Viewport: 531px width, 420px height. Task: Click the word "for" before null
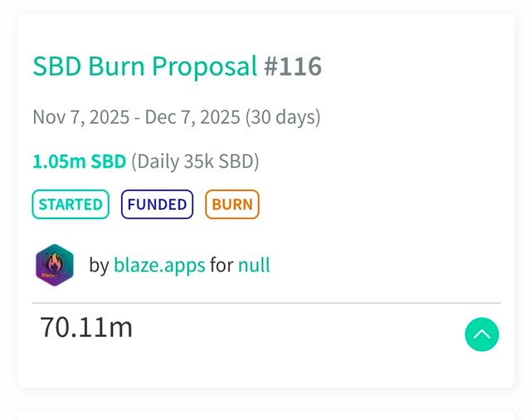pos(222,266)
